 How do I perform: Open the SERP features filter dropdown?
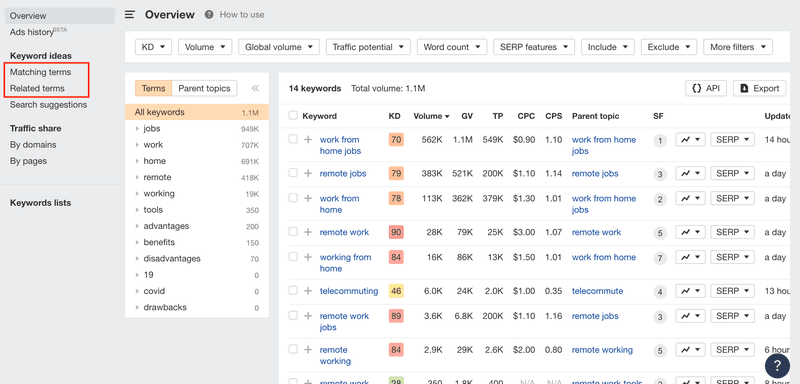click(534, 47)
